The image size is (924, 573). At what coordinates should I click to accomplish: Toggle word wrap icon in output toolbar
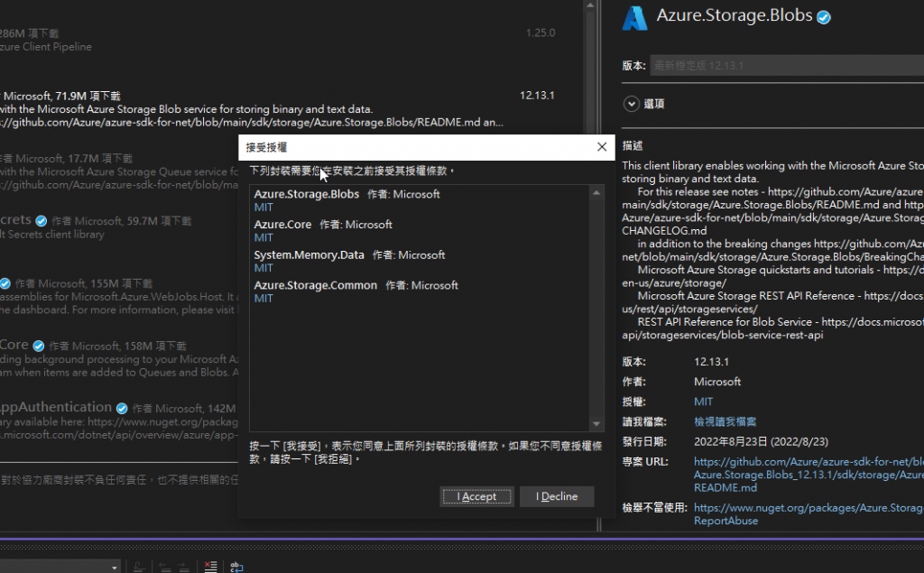(x=236, y=567)
